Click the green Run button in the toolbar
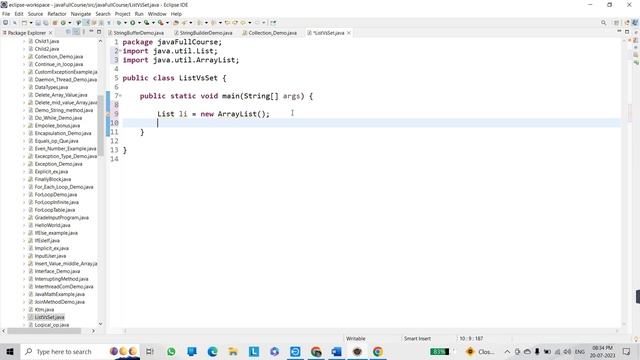 (133, 22)
